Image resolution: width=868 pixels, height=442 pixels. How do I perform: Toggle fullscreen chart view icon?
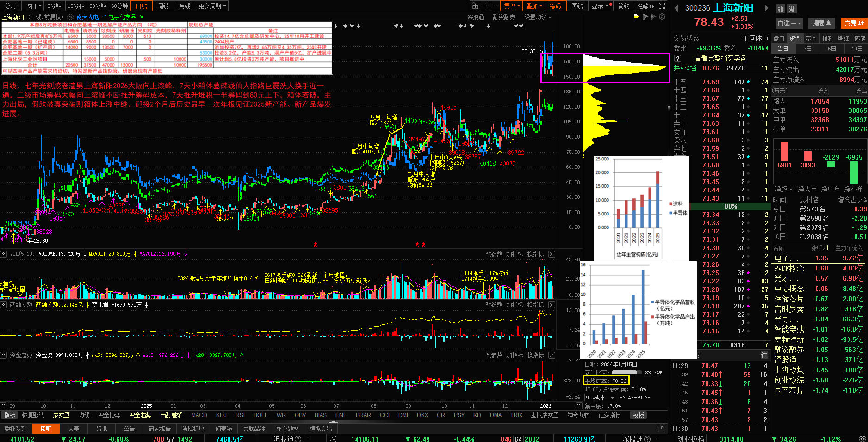tap(662, 6)
